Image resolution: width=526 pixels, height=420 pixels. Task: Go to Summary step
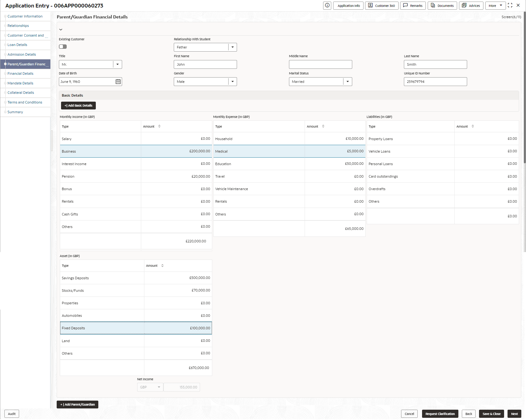coord(15,112)
